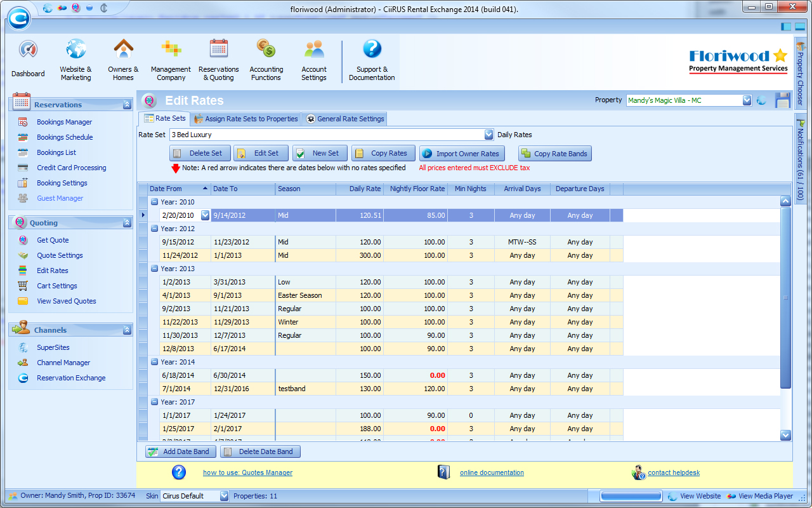Collapse the Year: 2010 group
Image resolution: width=812 pixels, height=508 pixels.
154,202
